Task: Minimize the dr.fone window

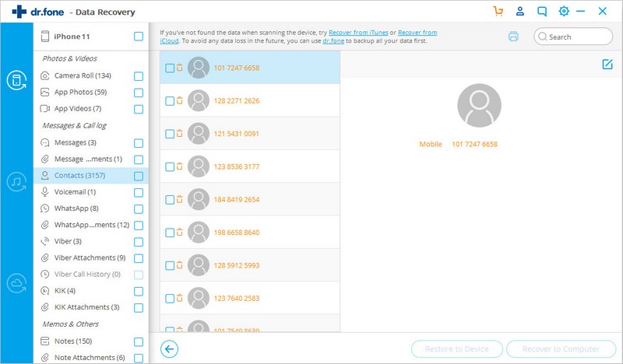Action: [580, 11]
